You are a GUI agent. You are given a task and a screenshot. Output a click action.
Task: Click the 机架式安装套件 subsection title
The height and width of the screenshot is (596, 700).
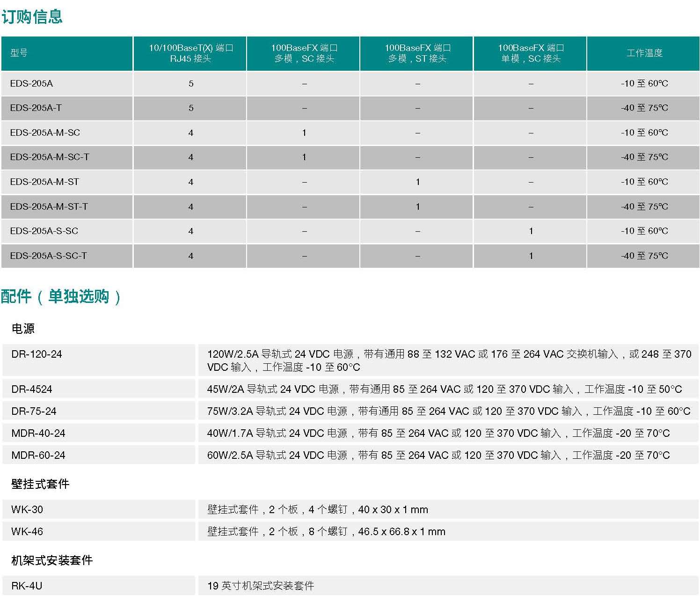coord(52,560)
